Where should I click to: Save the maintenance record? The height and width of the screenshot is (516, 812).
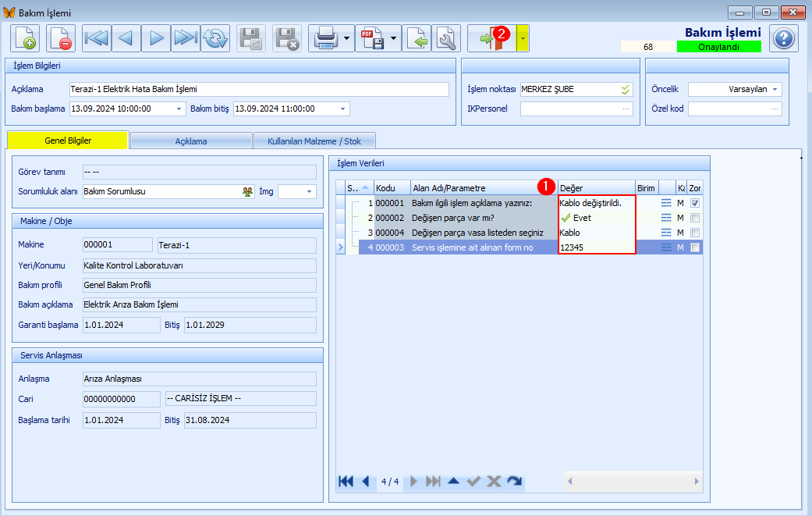pos(251,38)
